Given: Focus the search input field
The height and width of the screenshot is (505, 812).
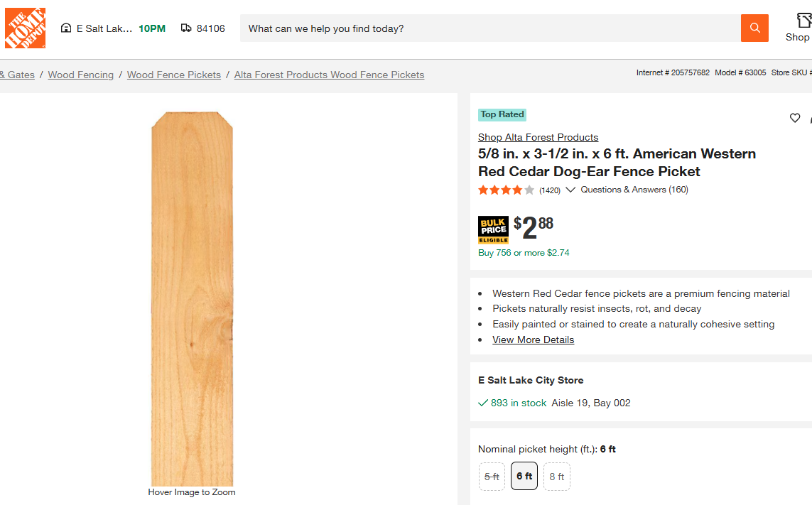Looking at the screenshot, I should coord(490,28).
